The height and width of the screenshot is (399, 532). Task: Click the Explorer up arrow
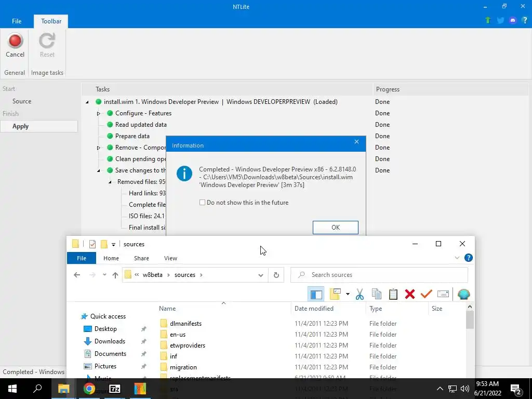(x=115, y=275)
